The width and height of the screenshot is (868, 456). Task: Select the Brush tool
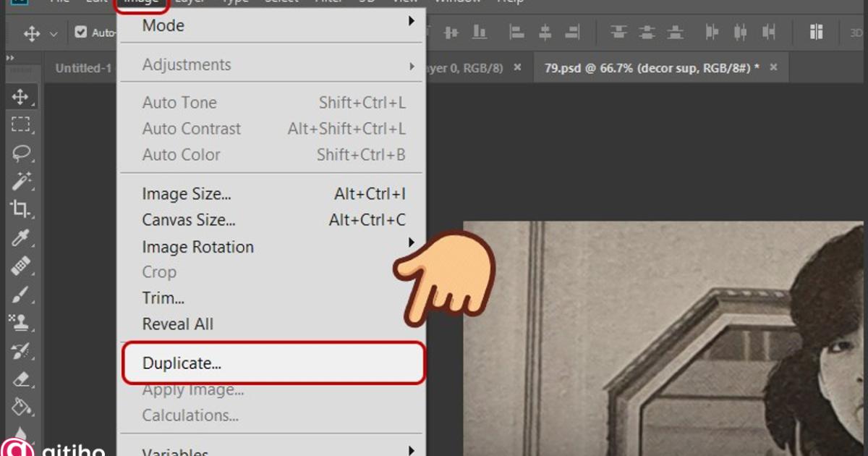(x=20, y=294)
